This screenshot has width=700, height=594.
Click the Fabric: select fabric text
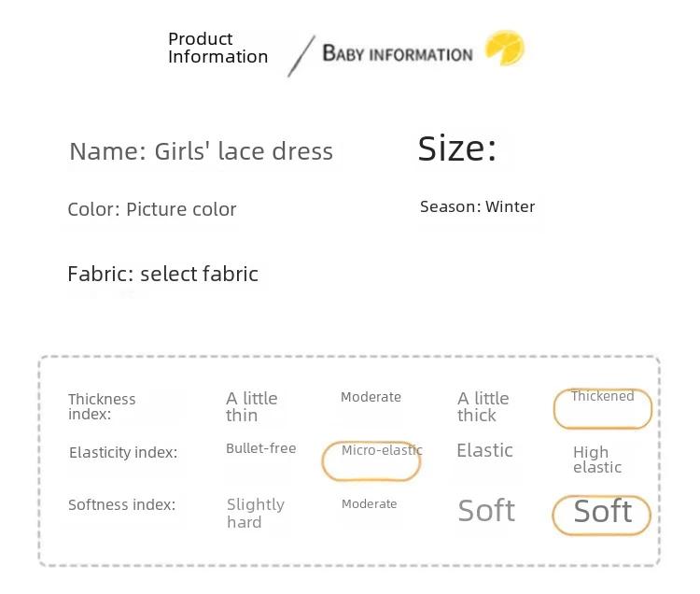click(x=163, y=274)
